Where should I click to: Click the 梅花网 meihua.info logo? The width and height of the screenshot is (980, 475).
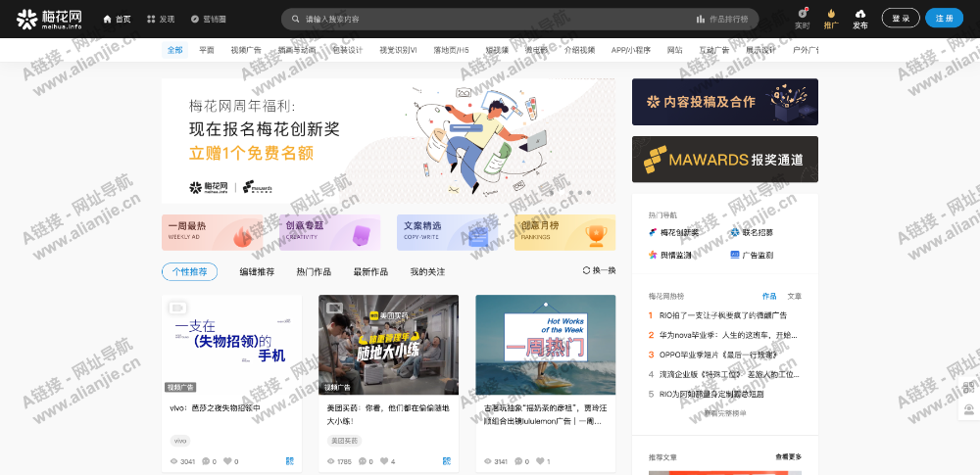(49, 19)
